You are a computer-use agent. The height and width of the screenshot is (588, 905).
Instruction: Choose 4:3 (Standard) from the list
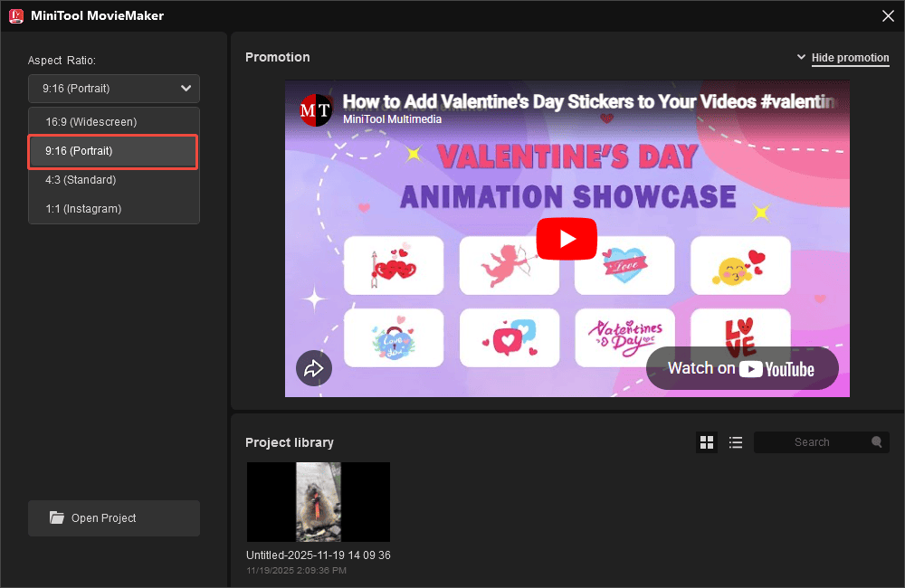coord(113,180)
